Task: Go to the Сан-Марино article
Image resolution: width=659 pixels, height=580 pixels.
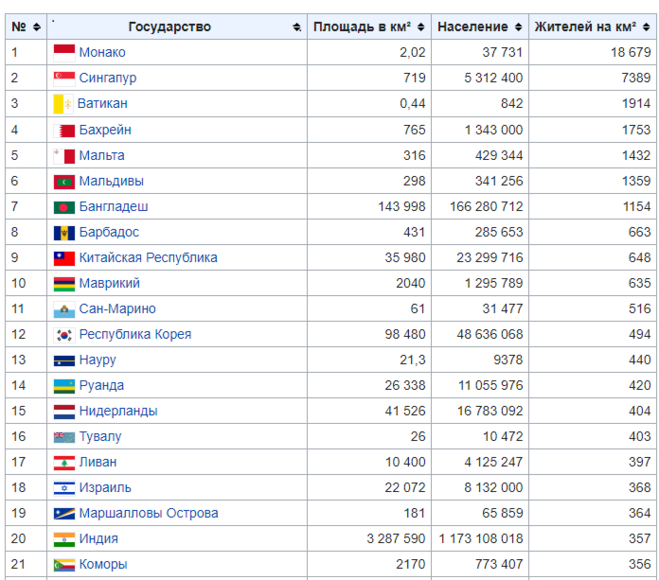Action: (117, 309)
